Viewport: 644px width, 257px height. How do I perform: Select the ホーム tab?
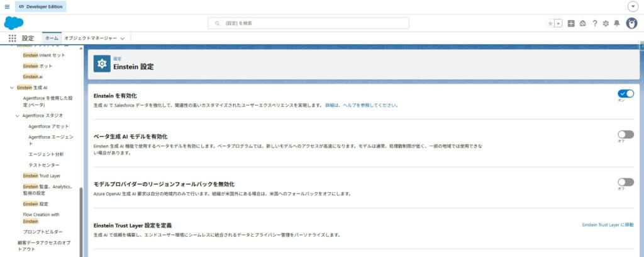[x=52, y=38]
